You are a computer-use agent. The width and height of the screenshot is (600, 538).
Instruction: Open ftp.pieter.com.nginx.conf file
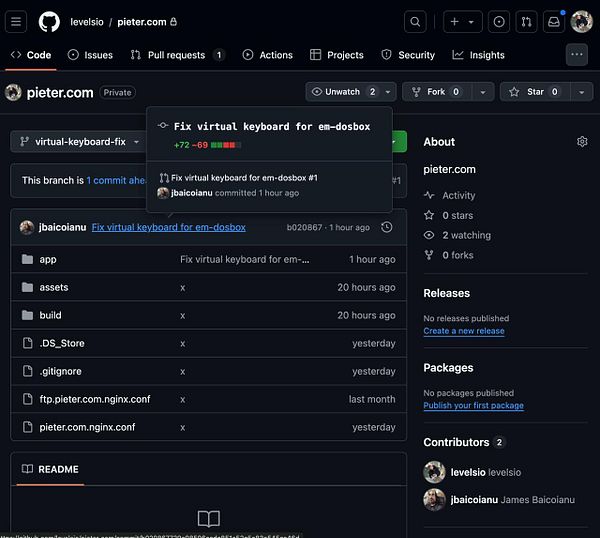click(95, 399)
